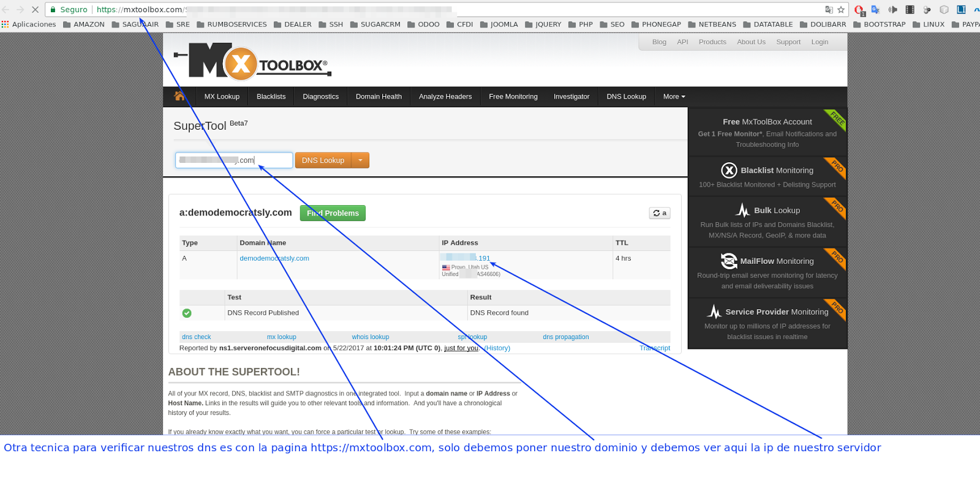Open the API link in top bar
The height and width of the screenshot is (494, 980).
(x=682, y=42)
